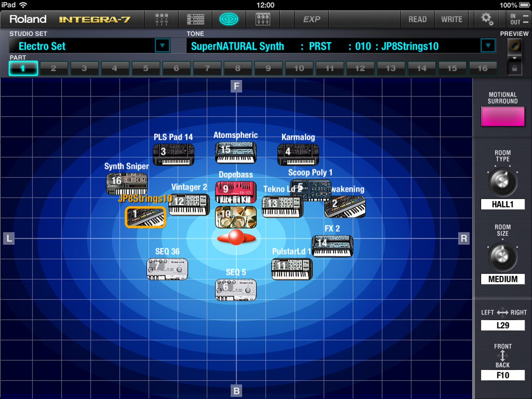Tap the preview lock icon

pyautogui.click(x=515, y=69)
